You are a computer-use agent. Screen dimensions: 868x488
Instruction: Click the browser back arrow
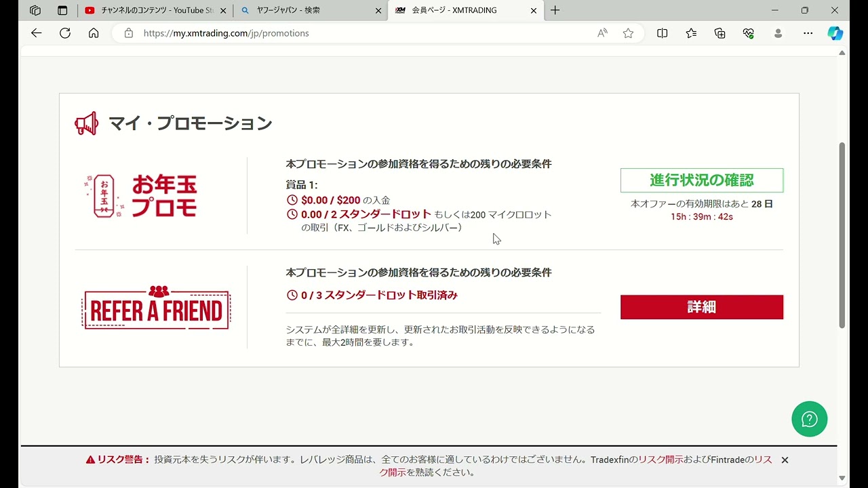point(37,33)
